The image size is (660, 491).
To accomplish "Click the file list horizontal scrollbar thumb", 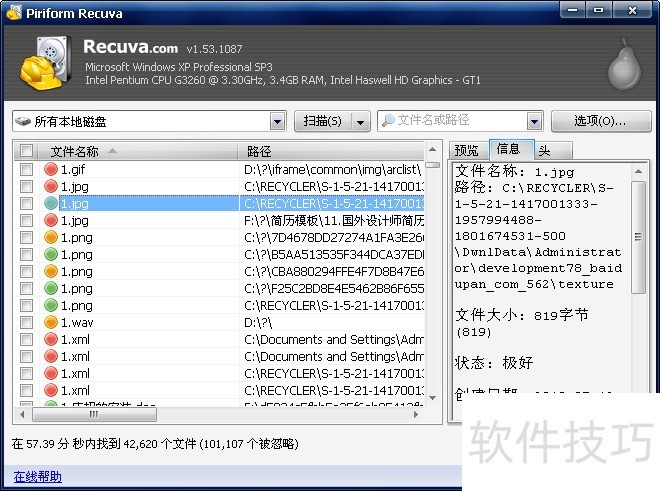I will (x=94, y=415).
